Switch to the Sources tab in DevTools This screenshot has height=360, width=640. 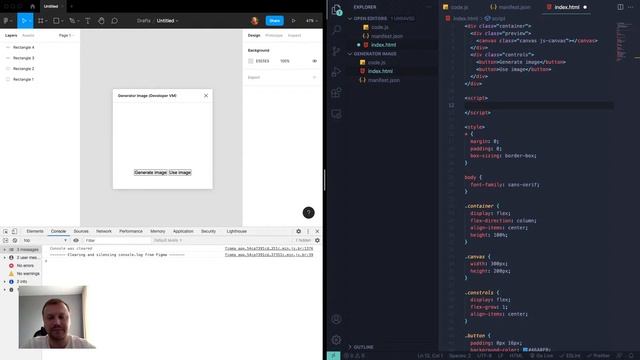[x=81, y=231]
